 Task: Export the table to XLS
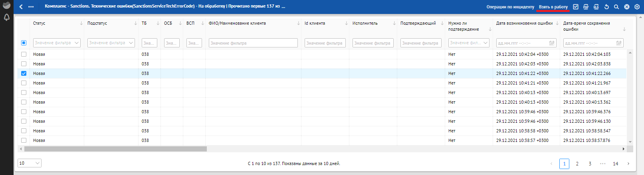(x=596, y=7)
